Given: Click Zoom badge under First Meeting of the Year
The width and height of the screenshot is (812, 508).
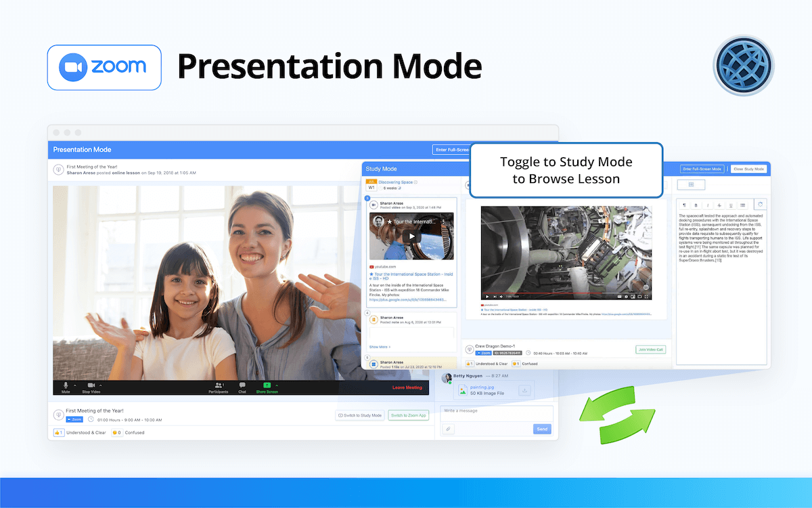Looking at the screenshot, I should pyautogui.click(x=74, y=419).
